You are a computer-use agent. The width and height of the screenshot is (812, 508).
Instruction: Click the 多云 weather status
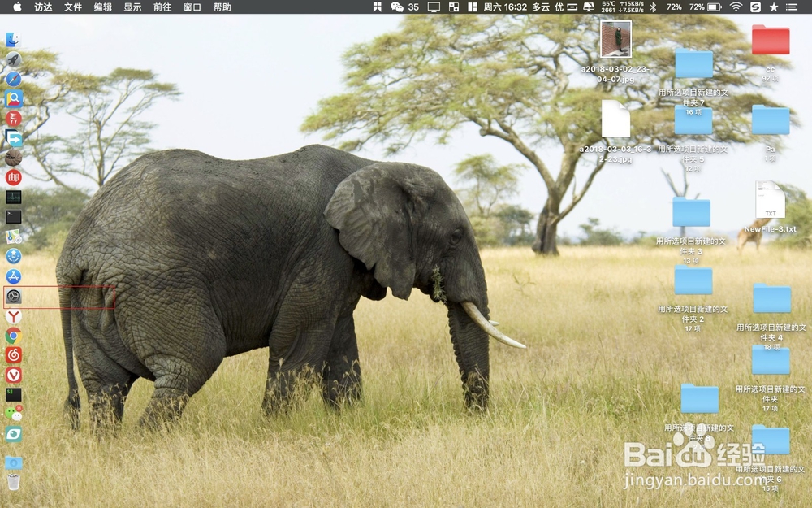click(x=541, y=7)
